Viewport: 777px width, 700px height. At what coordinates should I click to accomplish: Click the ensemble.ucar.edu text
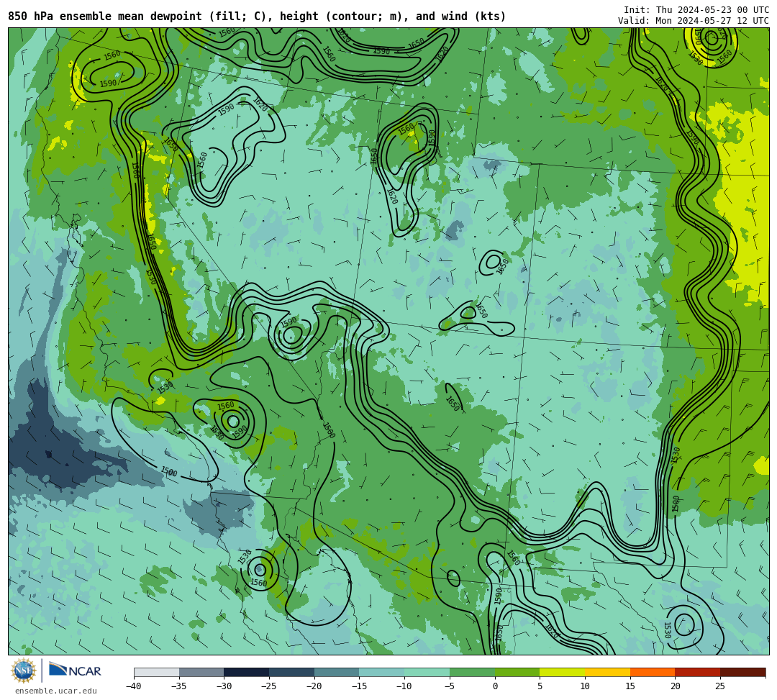56,691
